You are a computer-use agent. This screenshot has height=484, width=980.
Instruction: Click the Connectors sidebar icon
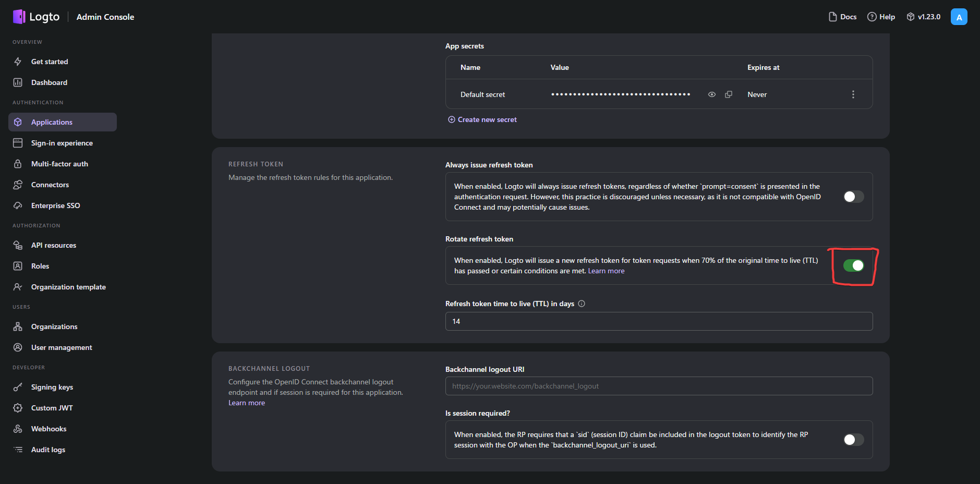click(18, 185)
